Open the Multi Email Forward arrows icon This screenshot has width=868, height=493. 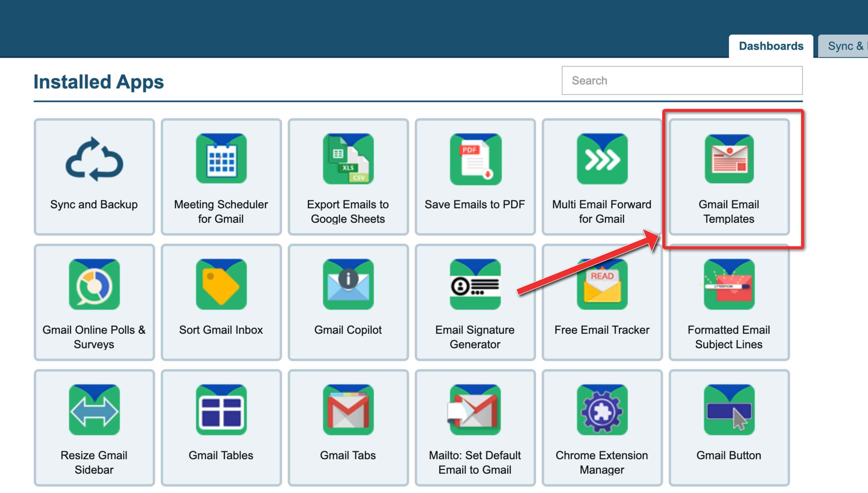tap(602, 159)
